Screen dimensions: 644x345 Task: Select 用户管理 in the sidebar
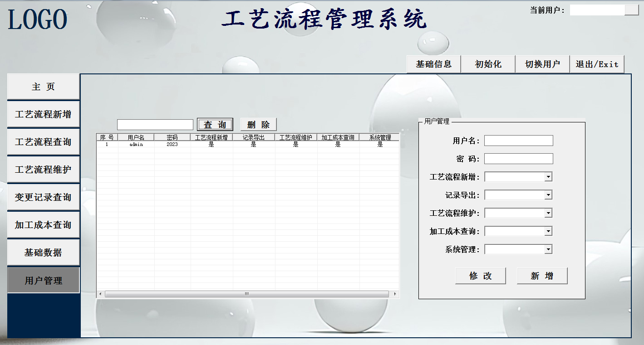(43, 280)
